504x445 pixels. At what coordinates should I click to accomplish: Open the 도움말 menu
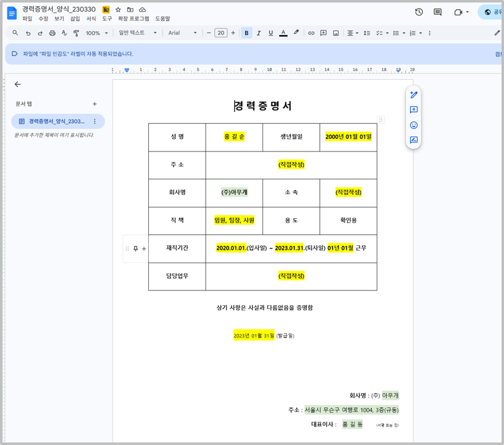(x=162, y=19)
